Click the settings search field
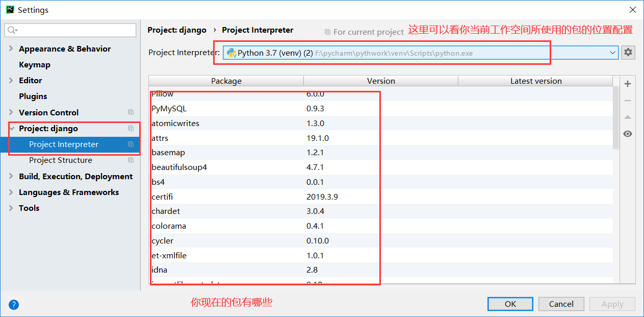The height and width of the screenshot is (317, 644). (70, 30)
